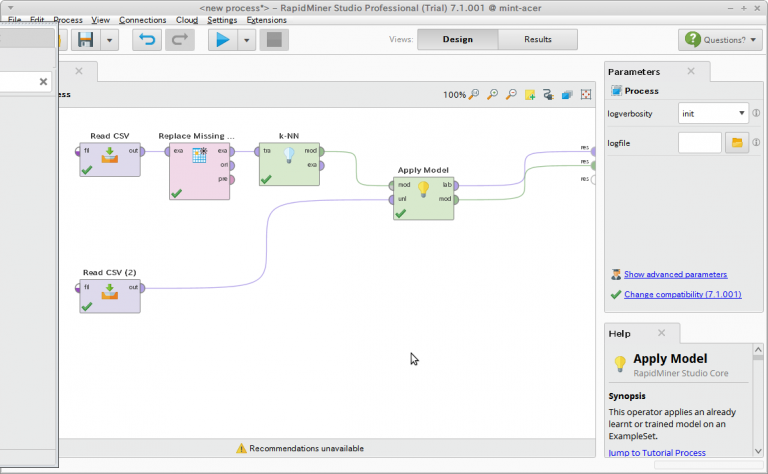Click Change compatibility (7.1.001) link
Image resolution: width=768 pixels, height=474 pixels.
[x=683, y=294]
